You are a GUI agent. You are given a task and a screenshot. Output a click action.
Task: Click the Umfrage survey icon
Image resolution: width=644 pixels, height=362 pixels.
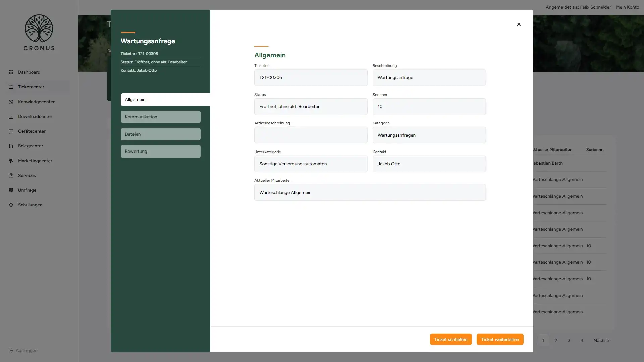[x=11, y=190]
